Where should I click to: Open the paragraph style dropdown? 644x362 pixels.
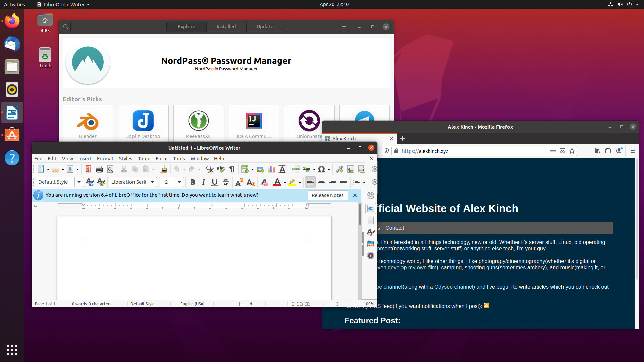[x=79, y=182]
